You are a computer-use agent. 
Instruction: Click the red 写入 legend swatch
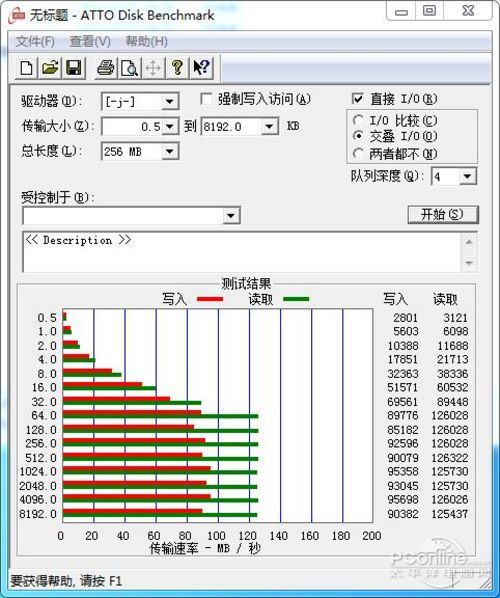pyautogui.click(x=210, y=299)
